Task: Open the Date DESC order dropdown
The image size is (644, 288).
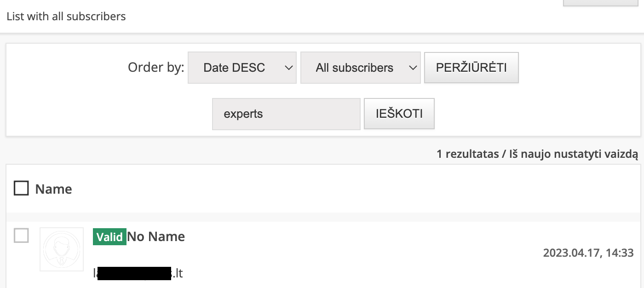Action: click(242, 68)
